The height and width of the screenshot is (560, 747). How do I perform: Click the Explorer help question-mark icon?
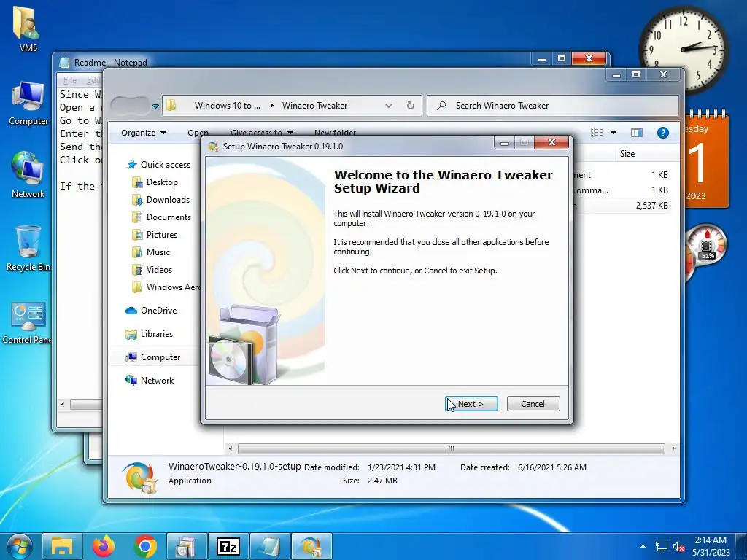[x=662, y=133]
